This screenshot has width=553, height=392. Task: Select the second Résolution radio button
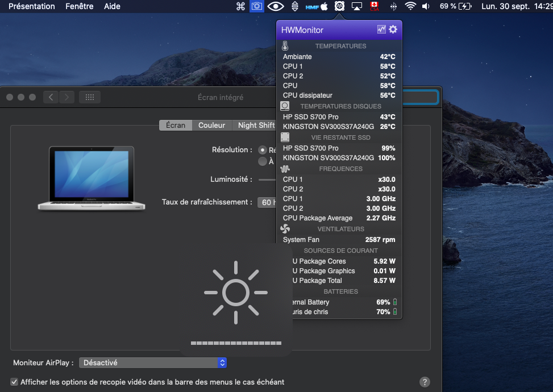tap(263, 161)
